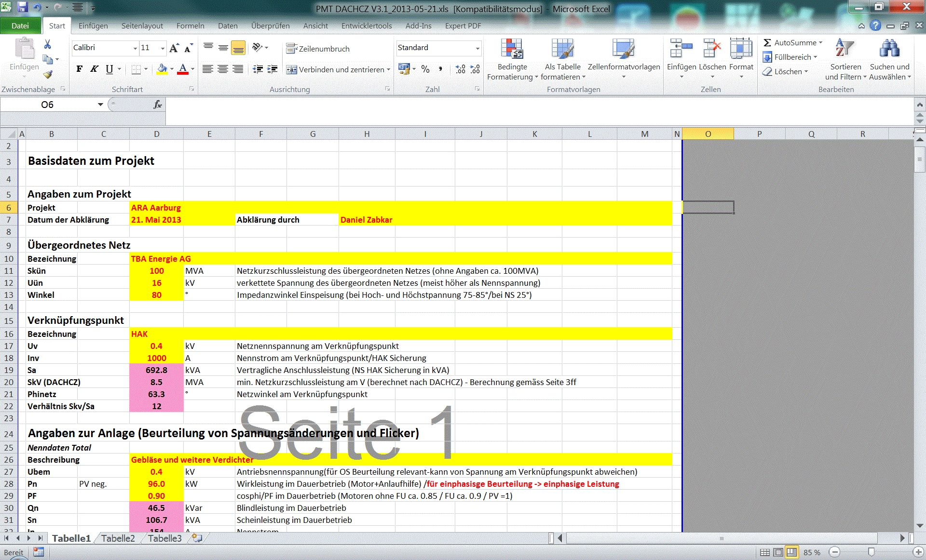The height and width of the screenshot is (560, 926).
Task: Switch to Überprüfen ribbon tab
Action: 270,26
